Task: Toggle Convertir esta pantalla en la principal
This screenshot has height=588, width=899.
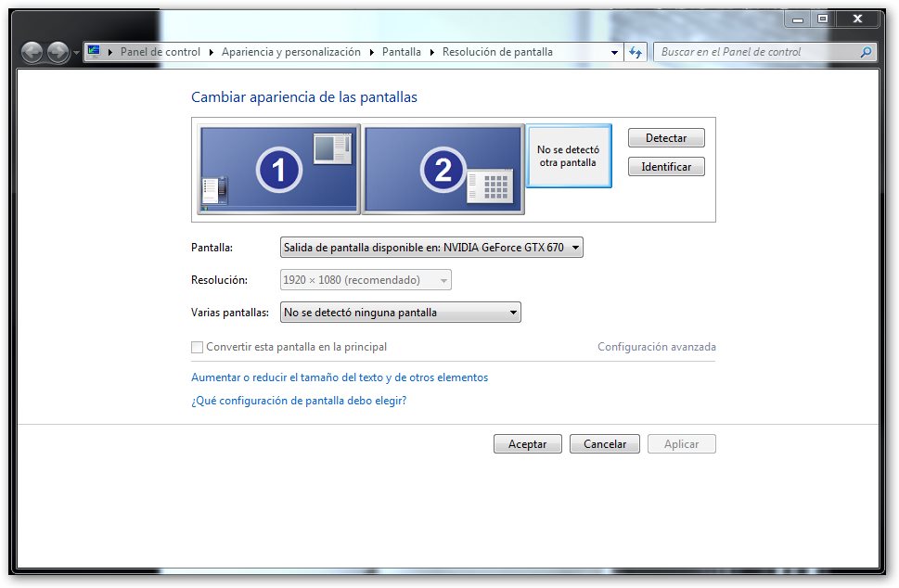Action: point(197,347)
